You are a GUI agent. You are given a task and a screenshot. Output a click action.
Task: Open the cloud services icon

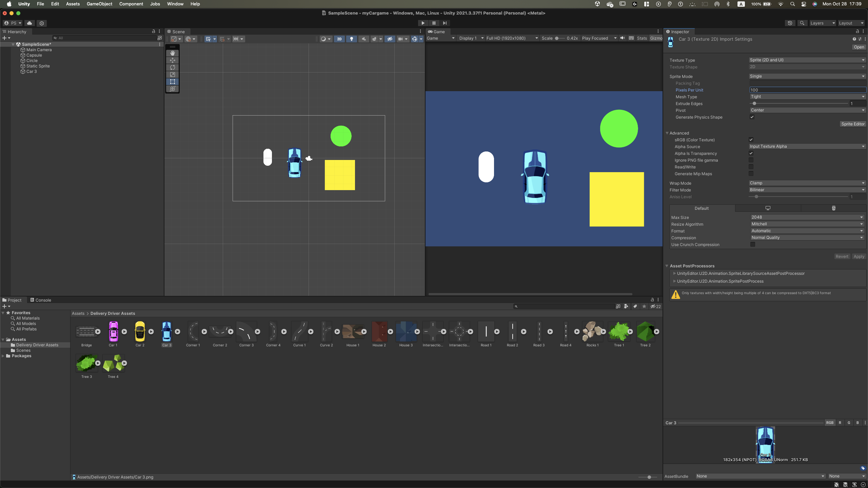29,23
